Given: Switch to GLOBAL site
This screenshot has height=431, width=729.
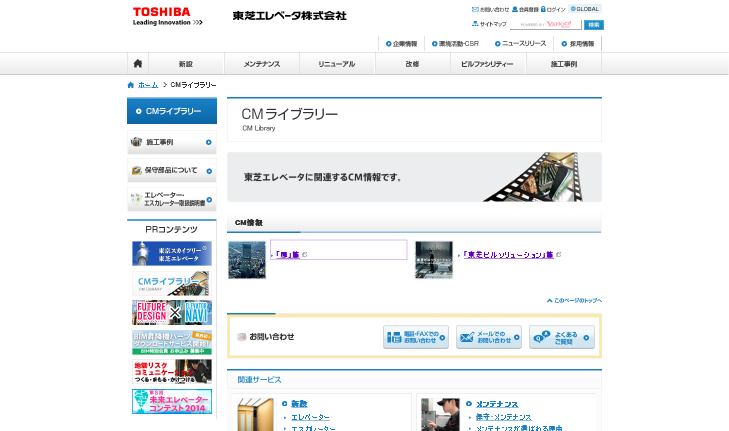Looking at the screenshot, I should tap(585, 9).
